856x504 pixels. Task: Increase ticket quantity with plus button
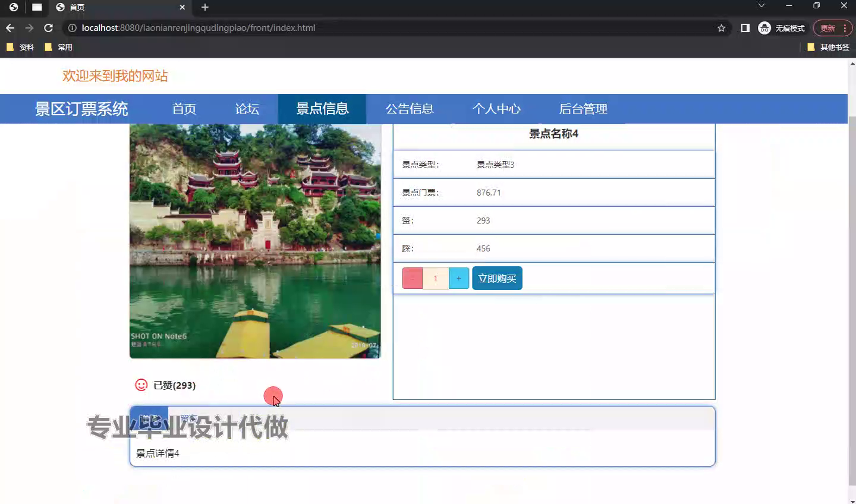[459, 278]
